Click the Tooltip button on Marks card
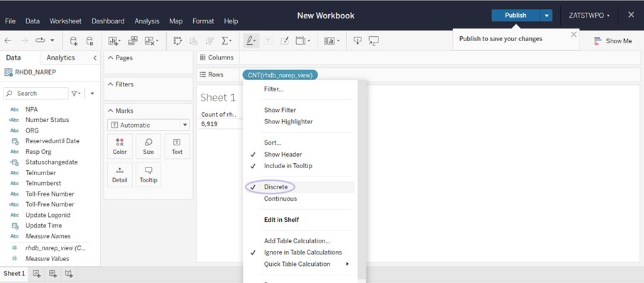 tap(148, 174)
